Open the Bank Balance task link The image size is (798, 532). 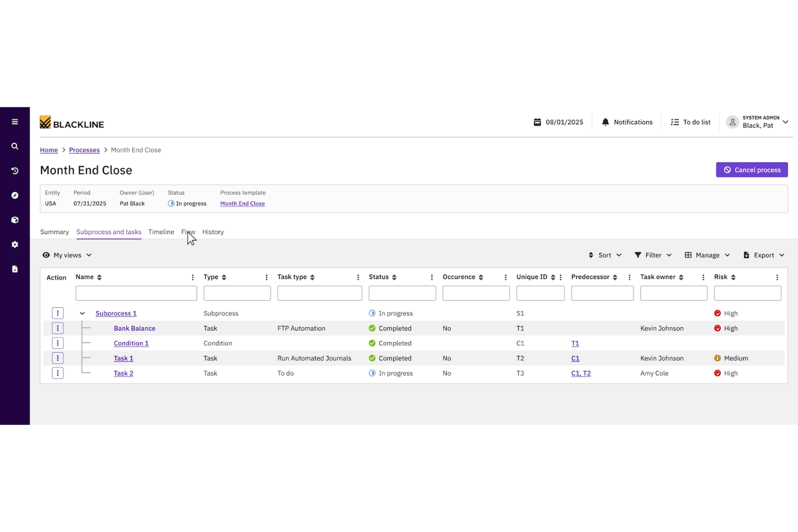[135, 328]
